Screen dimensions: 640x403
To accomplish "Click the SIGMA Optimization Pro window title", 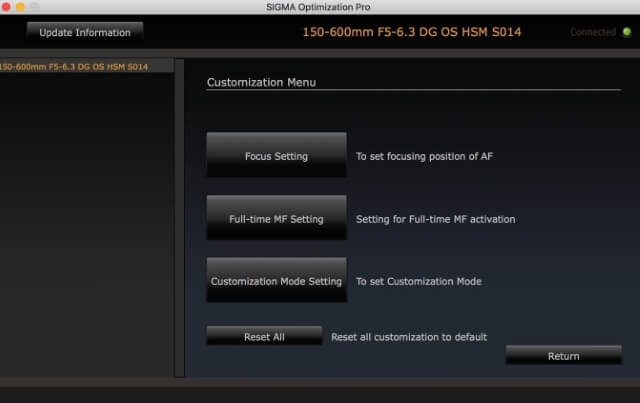I will (x=318, y=7).
